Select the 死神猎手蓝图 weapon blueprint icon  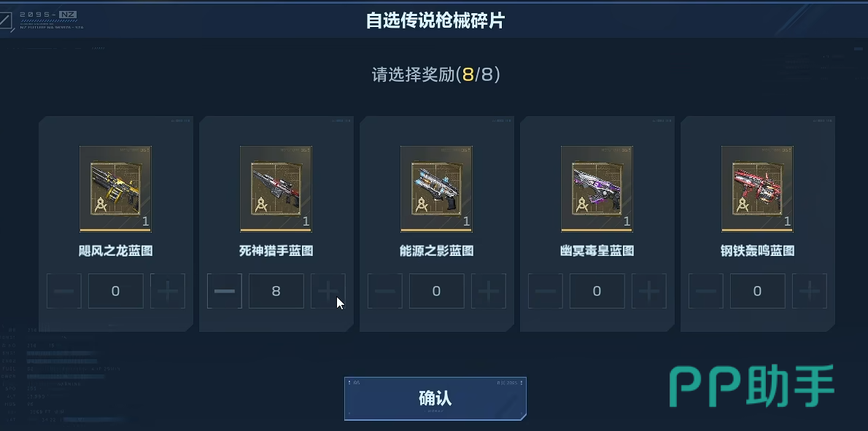click(x=276, y=189)
